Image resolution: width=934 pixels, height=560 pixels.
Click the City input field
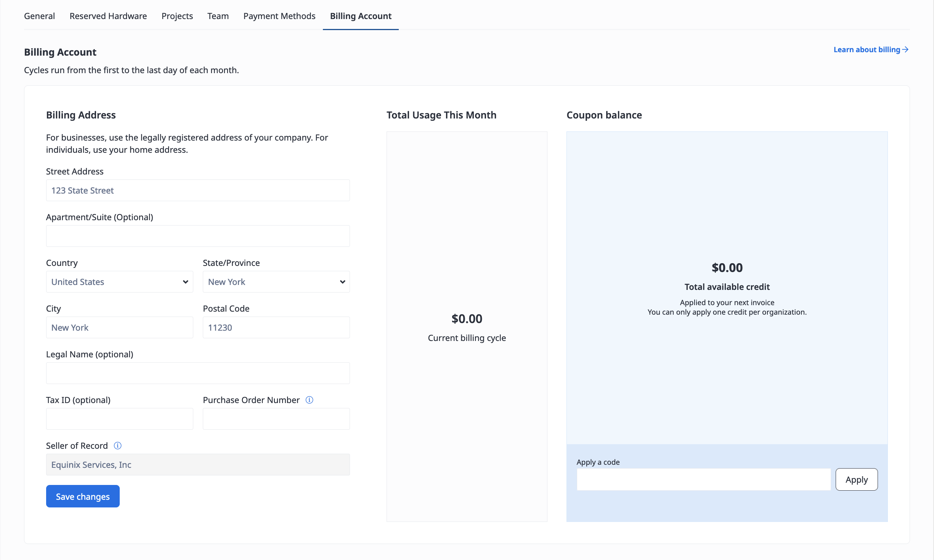[120, 328]
